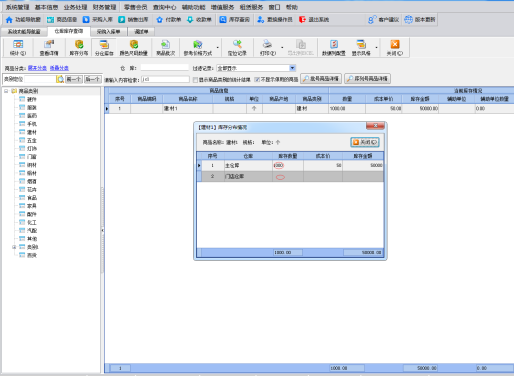Click the 关闭 button in stock dialog
Image resolution: width=514 pixels, height=376 pixels.
click(x=365, y=142)
